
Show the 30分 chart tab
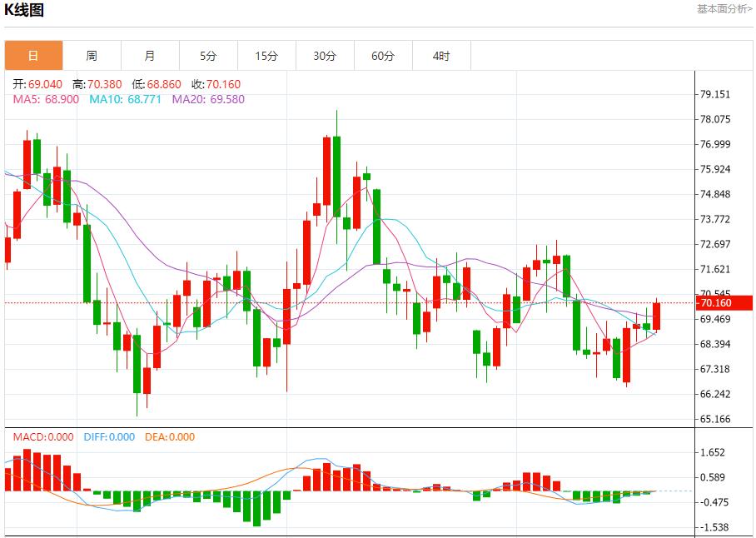click(325, 56)
